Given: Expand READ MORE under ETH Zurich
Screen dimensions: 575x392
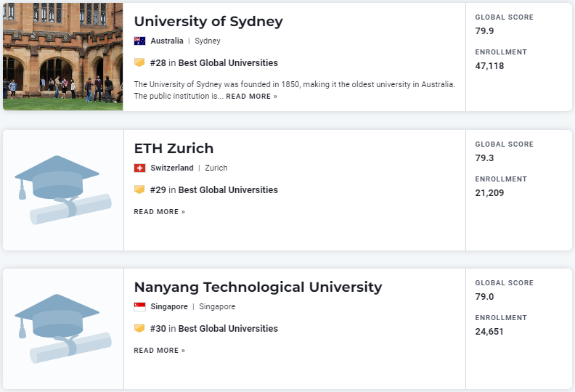Looking at the screenshot, I should [x=159, y=212].
